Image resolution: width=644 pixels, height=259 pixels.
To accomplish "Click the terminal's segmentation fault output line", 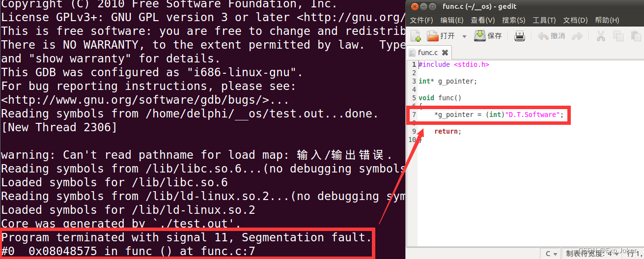I will pos(187,238).
